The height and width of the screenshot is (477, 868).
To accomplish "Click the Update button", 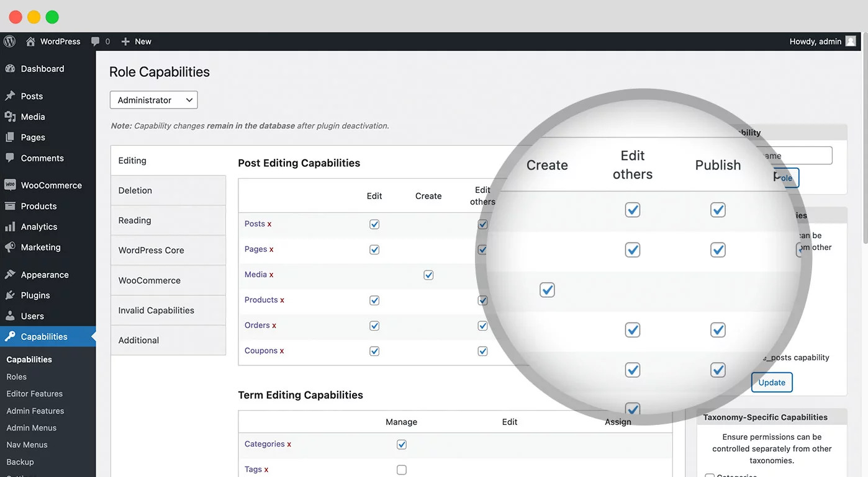I will [x=772, y=382].
